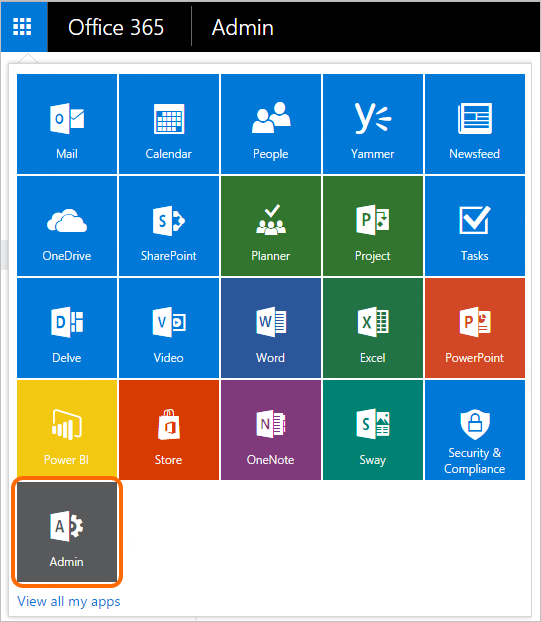Open the Planner tile
The image size is (541, 622).
[x=271, y=226]
